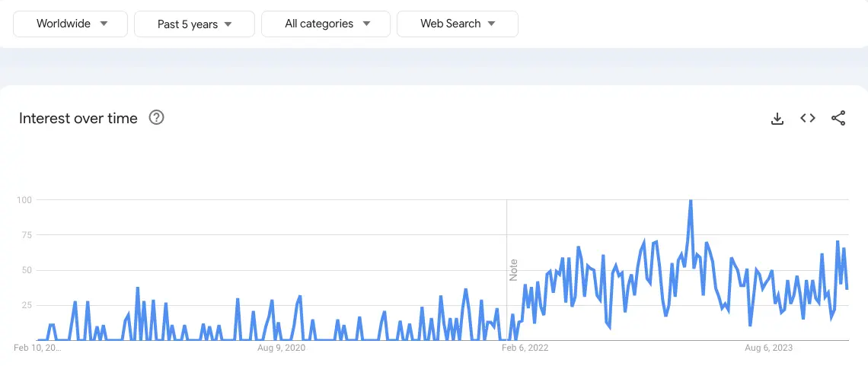The image size is (868, 366).
Task: Click the Note marker on the chart
Action: tap(514, 270)
